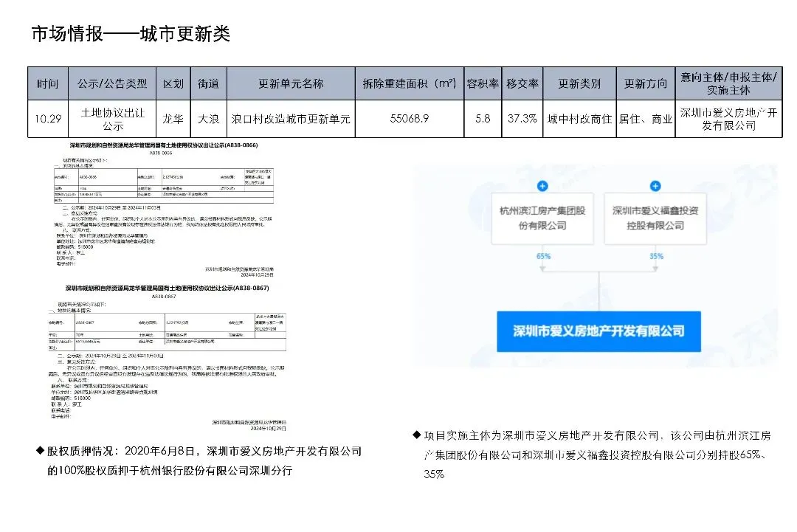The height and width of the screenshot is (532, 797).
Task: Click the 居住、商业 direction cell
Action: coord(646,119)
